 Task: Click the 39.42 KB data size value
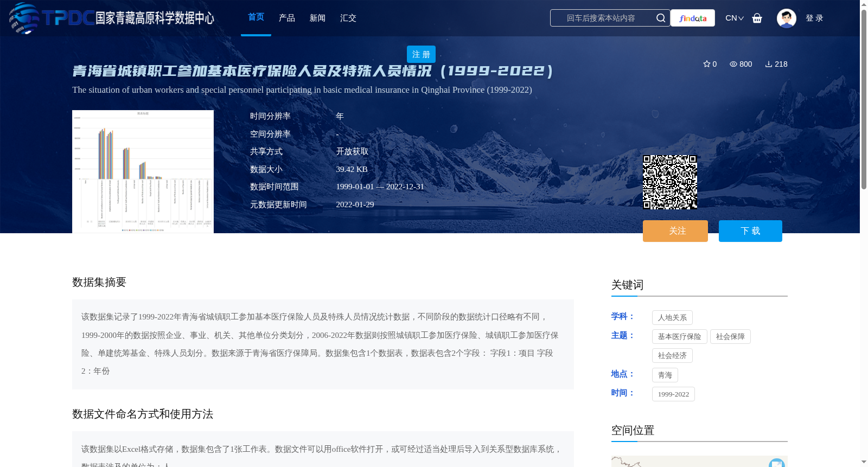pyautogui.click(x=352, y=169)
